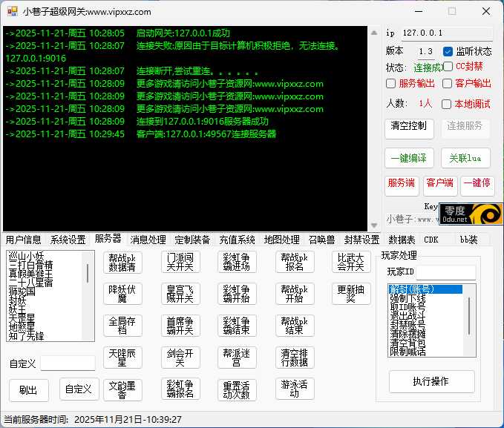Enable the 监听状态 checkbox

click(x=448, y=51)
